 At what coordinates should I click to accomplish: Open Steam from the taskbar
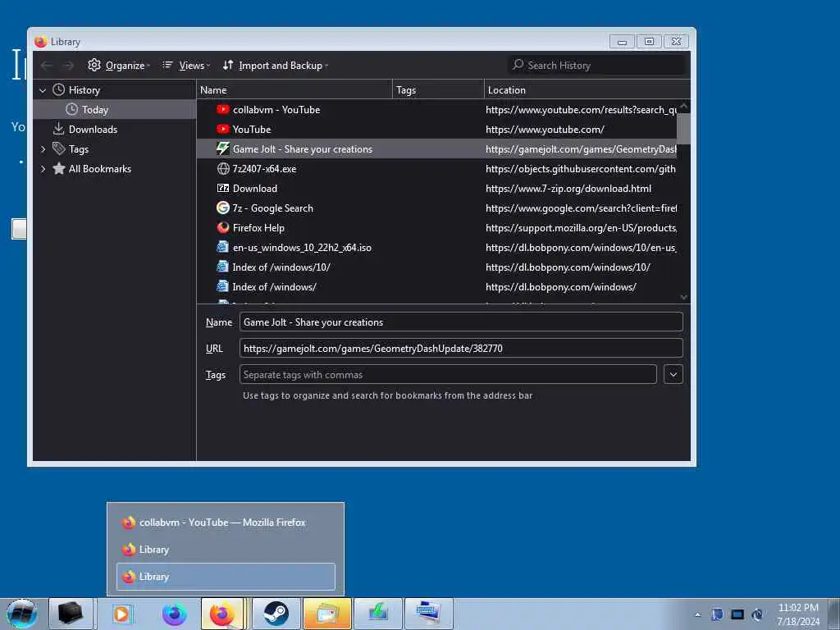[276, 614]
